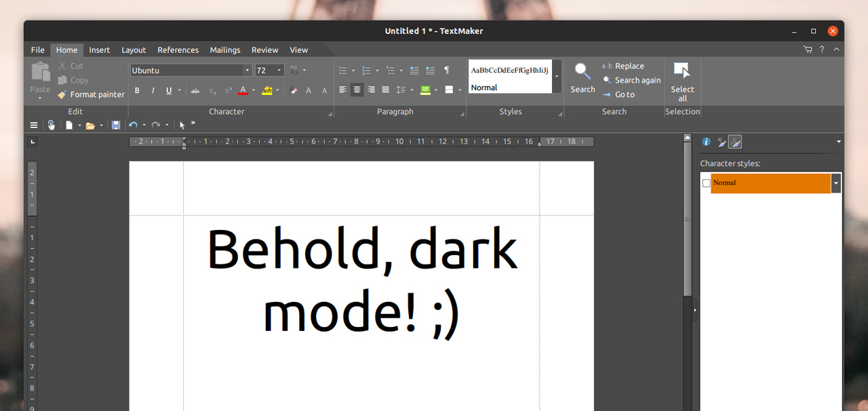Open the References ribbon tab

point(178,50)
